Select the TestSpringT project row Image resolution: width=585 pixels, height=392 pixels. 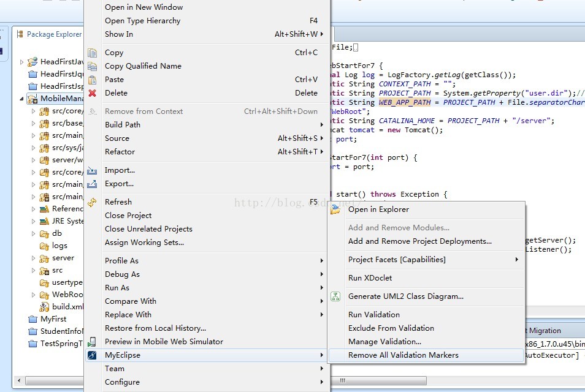[x=55, y=344]
